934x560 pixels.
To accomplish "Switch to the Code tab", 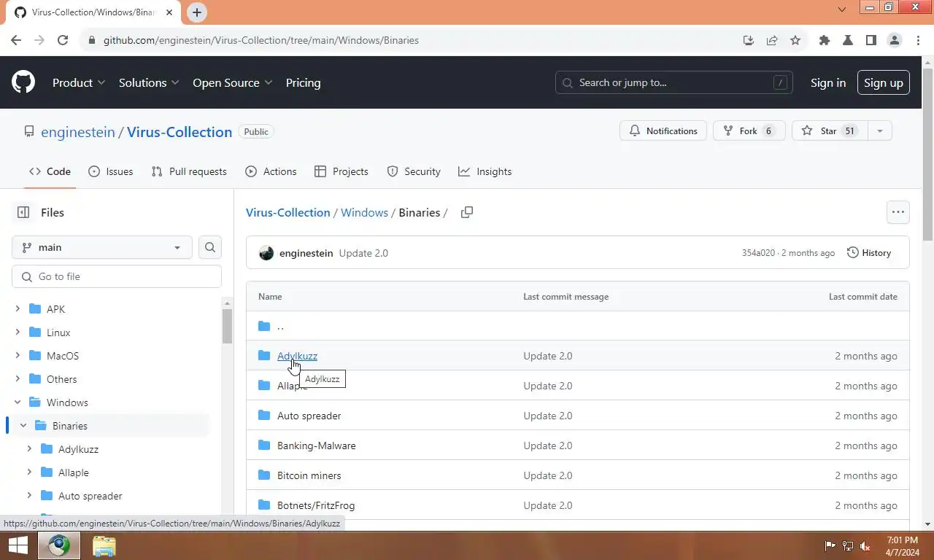I will [x=50, y=171].
